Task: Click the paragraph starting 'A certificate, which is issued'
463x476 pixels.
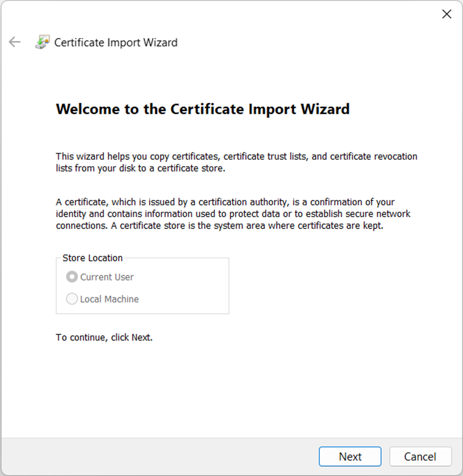Action: (233, 214)
